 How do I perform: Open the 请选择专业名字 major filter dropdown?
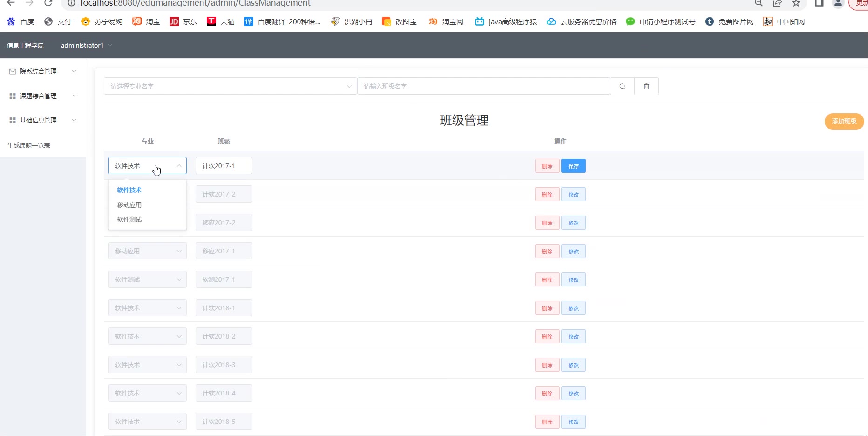click(x=230, y=86)
